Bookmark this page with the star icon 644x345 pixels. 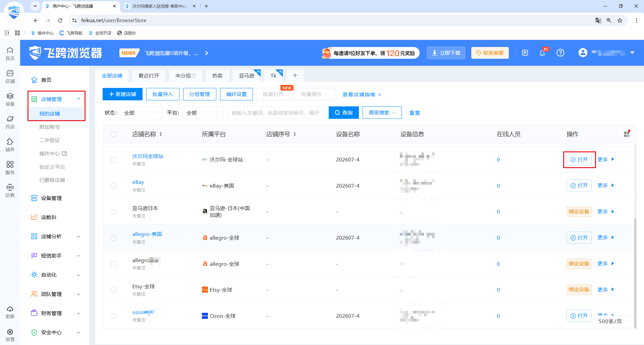point(620,20)
